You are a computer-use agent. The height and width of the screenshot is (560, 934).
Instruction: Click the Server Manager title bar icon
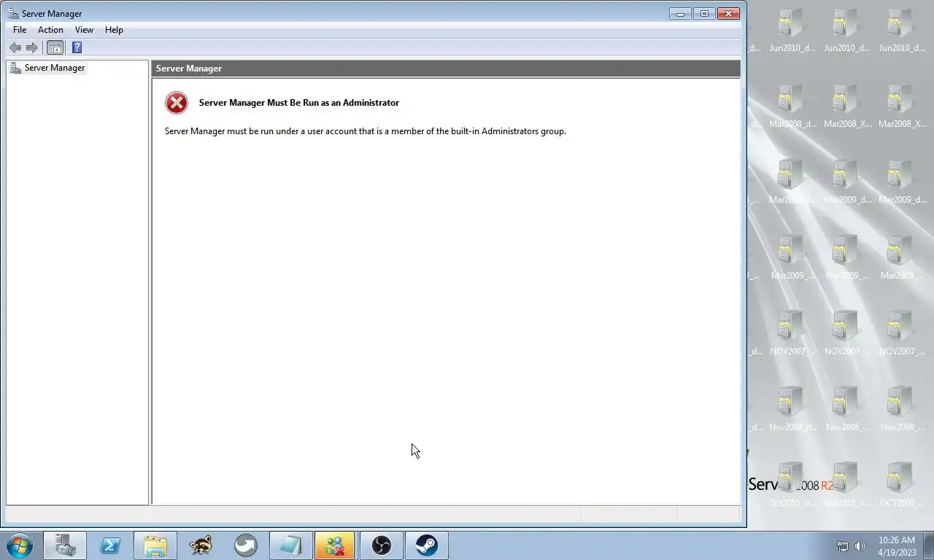pyautogui.click(x=13, y=13)
